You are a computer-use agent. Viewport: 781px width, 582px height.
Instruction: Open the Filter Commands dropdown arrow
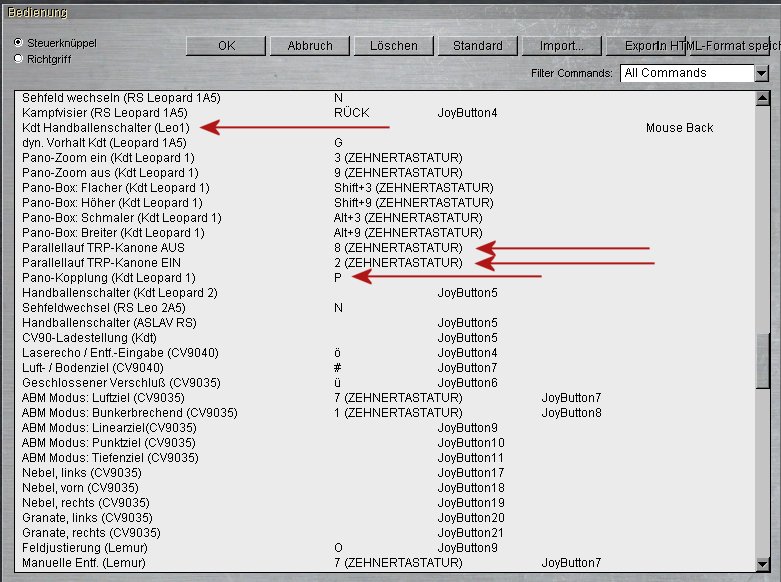coord(762,73)
